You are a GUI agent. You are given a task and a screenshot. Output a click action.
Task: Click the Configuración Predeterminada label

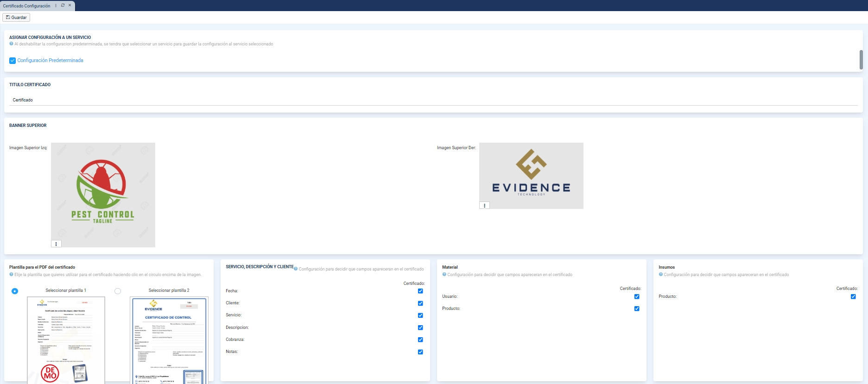tap(50, 61)
